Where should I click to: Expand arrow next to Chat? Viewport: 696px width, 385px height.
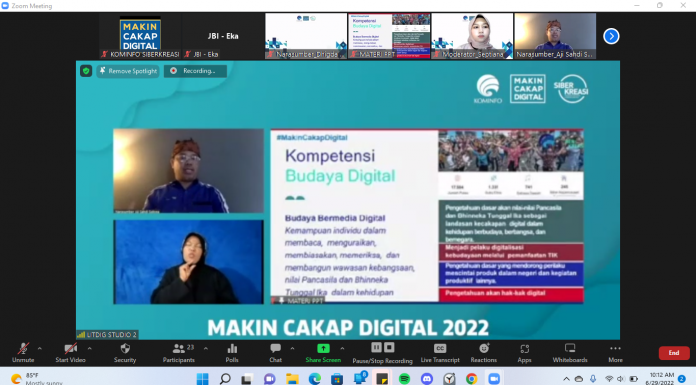292,349
